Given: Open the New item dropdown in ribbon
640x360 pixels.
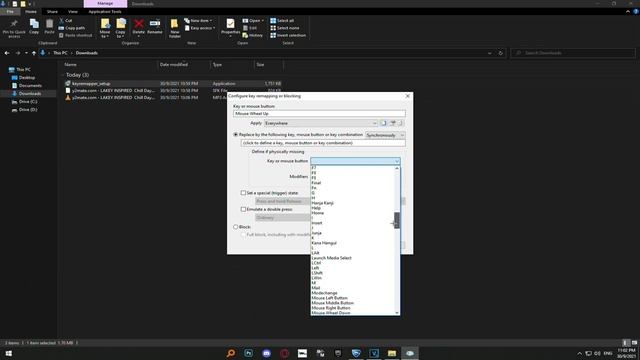Looking at the screenshot, I should point(198,20).
